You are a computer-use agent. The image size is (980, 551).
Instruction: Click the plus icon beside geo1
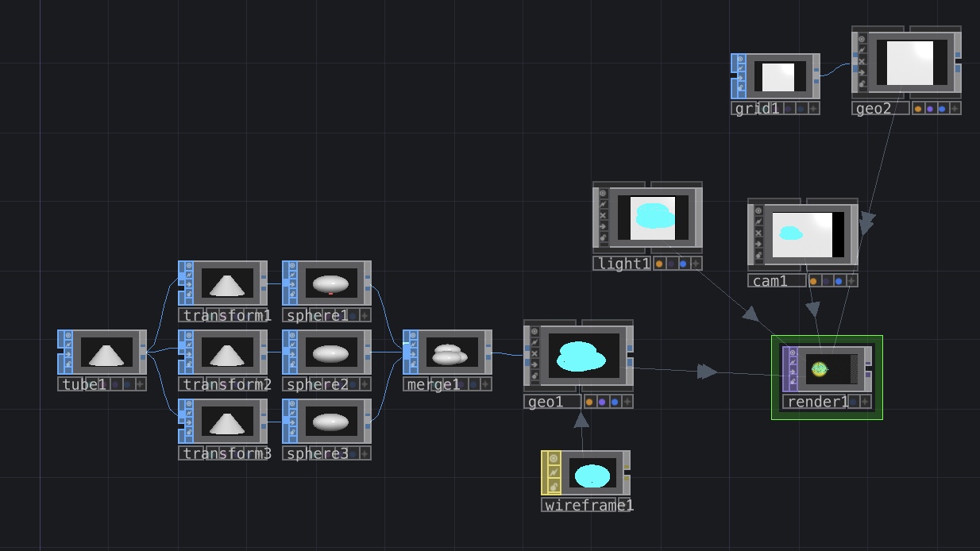[627, 402]
